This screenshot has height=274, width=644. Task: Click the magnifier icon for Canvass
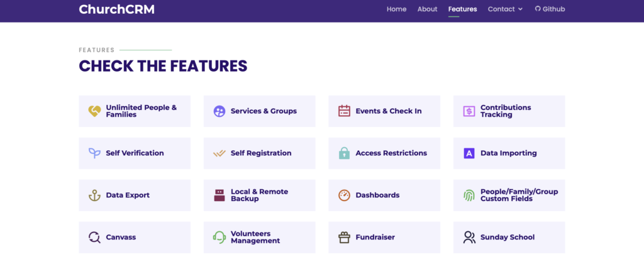pyautogui.click(x=94, y=238)
